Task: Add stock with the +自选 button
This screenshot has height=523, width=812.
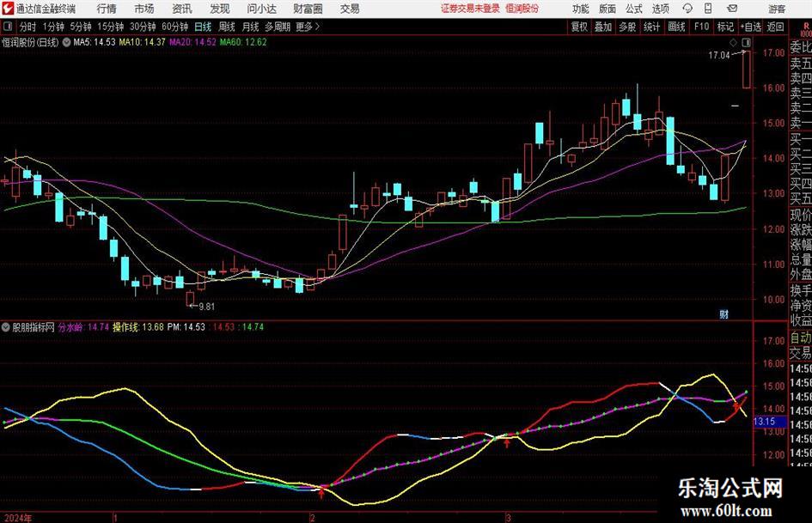Action: pos(751,27)
